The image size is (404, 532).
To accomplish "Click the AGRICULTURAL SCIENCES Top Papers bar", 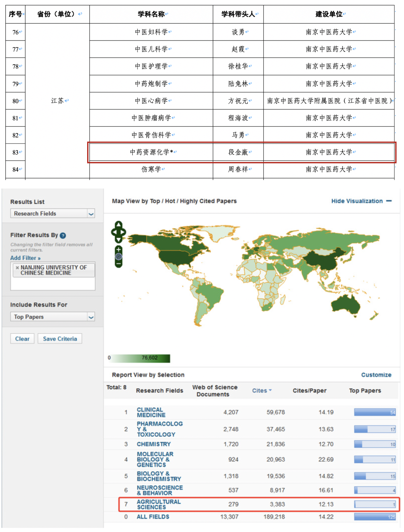I will [x=374, y=504].
